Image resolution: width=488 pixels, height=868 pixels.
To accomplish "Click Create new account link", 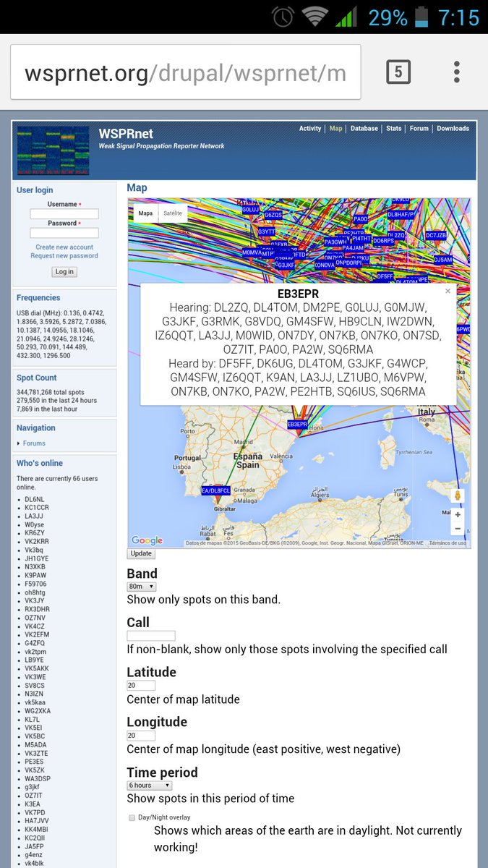I will (64, 247).
